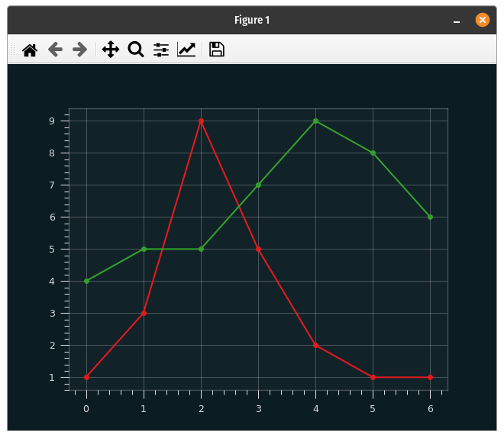
Task: Go forward to the next view
Action: pos(79,50)
